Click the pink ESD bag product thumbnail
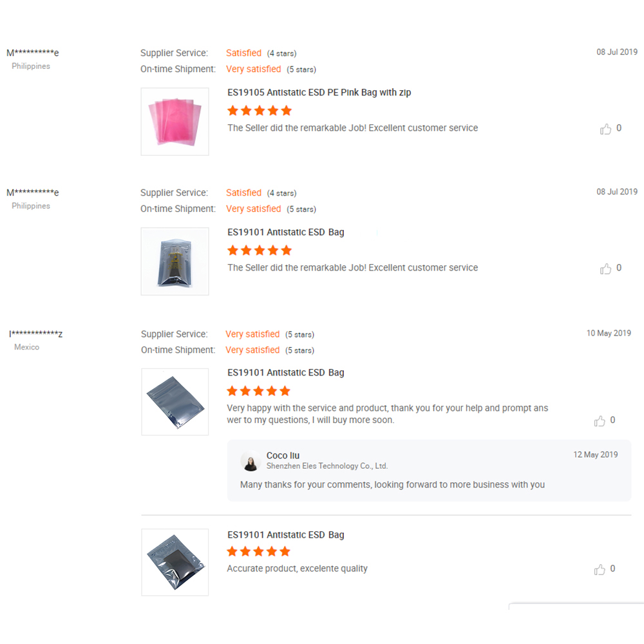 [x=175, y=121]
